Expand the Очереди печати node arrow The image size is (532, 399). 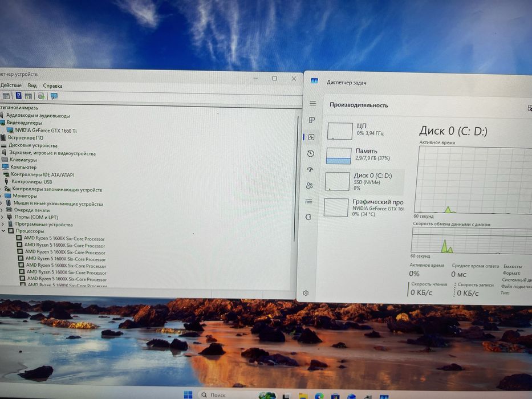point(2,210)
